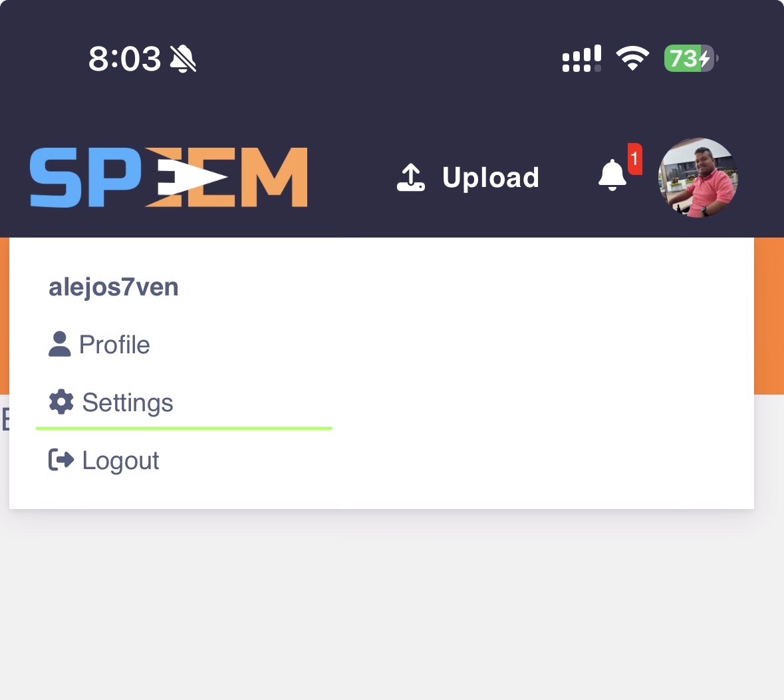
Task: Open the Upload page
Action: click(468, 178)
